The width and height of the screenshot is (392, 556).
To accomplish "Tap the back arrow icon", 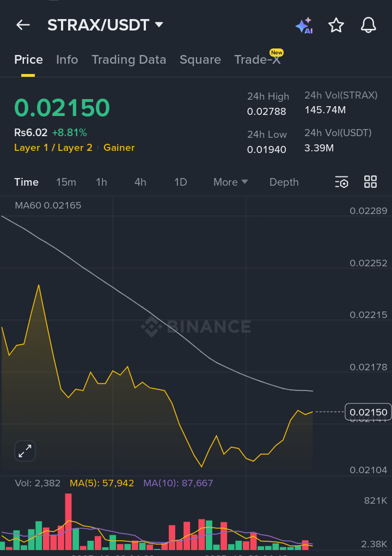I will (23, 25).
